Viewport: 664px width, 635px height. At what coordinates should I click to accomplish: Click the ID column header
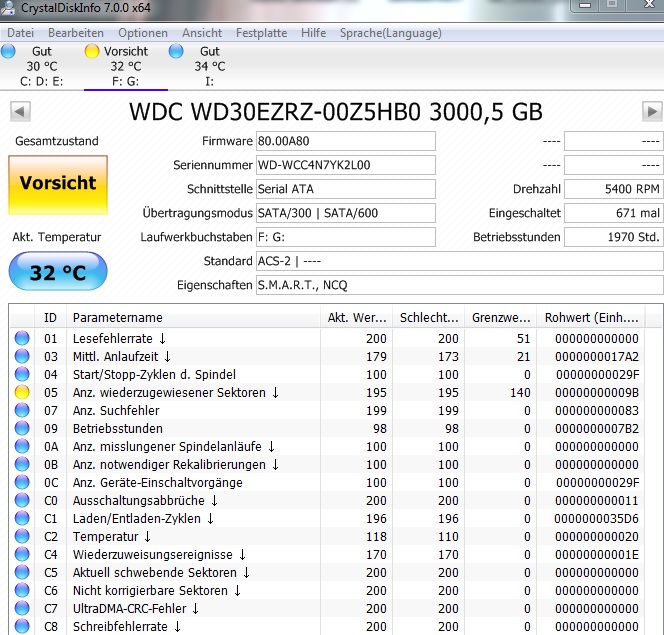click(x=50, y=318)
